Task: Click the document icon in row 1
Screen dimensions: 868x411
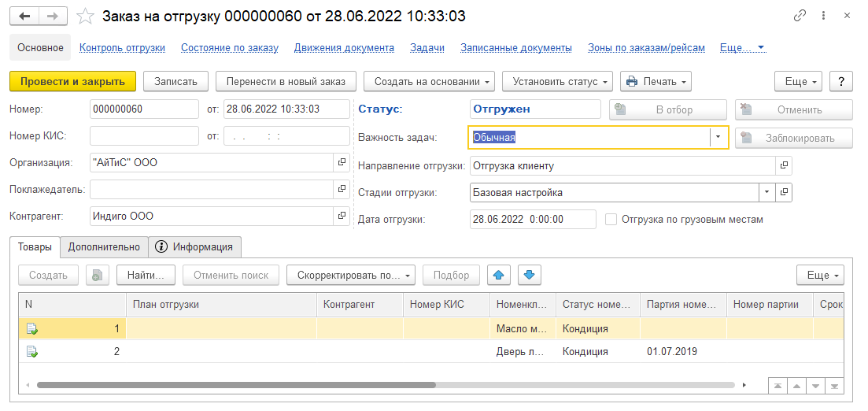Action: (x=32, y=328)
